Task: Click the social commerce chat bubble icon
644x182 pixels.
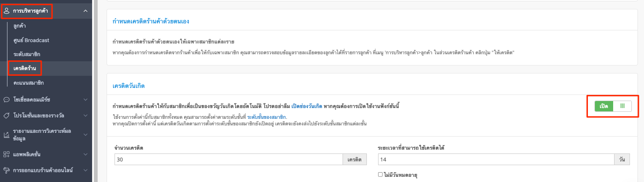Action: coord(7,99)
